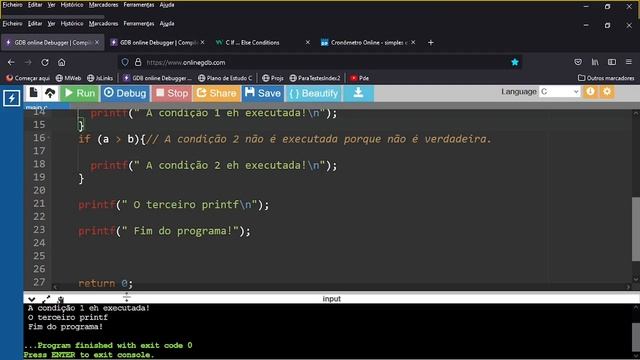Go forward with the browser forward arrow

pyautogui.click(x=28, y=62)
